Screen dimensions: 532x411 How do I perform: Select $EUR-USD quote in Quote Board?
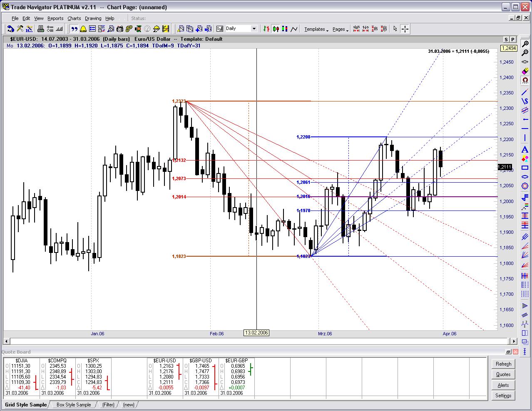pyautogui.click(x=165, y=361)
